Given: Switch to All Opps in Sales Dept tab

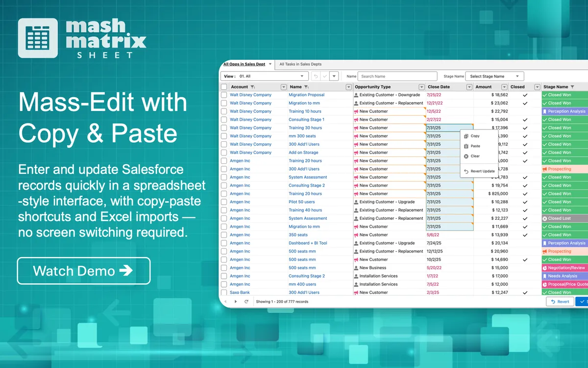Looking at the screenshot, I should pyautogui.click(x=244, y=64).
